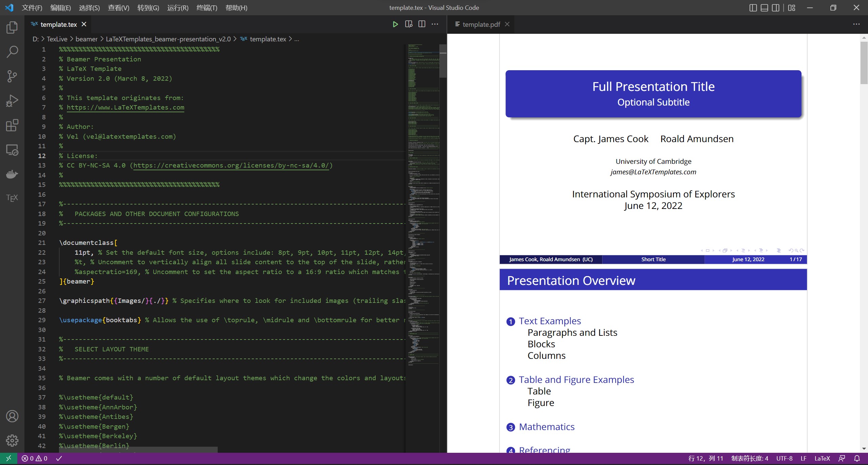Switch to the template.pdf tab
The width and height of the screenshot is (868, 465).
(481, 24)
